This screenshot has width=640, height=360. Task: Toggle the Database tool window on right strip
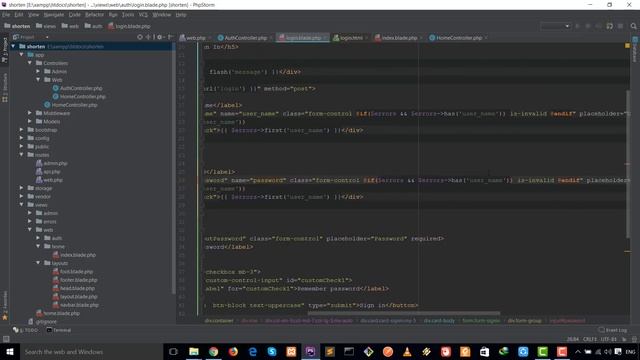pyautogui.click(x=635, y=50)
